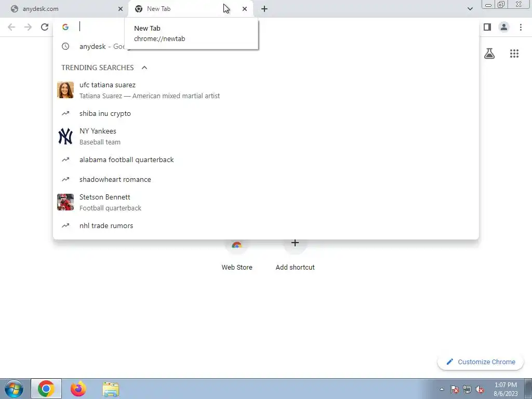Click Tatiana Suarez thumbnail photo
The width and height of the screenshot is (532, 399).
tap(65, 90)
